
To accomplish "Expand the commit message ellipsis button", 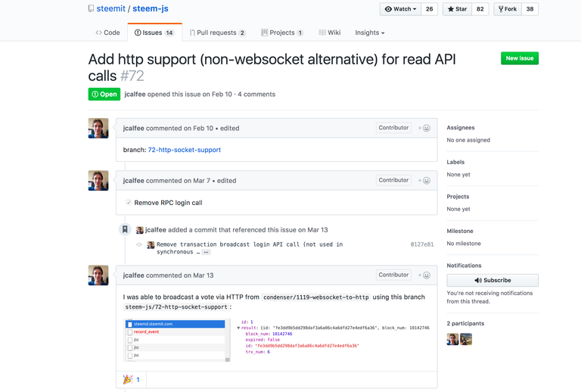I will (x=206, y=252).
